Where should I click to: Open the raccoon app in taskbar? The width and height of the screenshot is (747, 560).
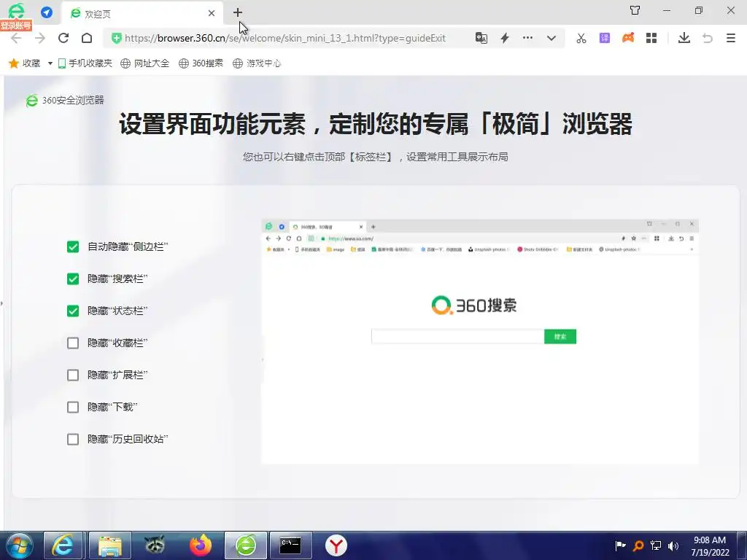[155, 545]
